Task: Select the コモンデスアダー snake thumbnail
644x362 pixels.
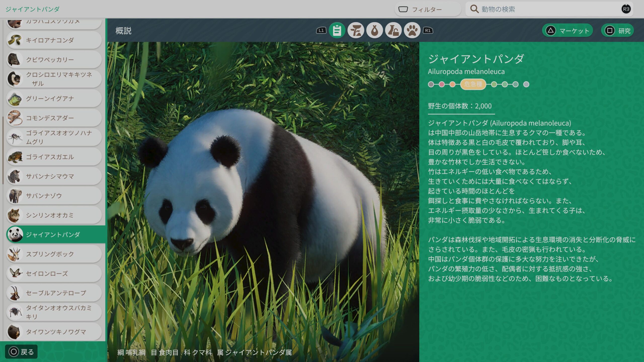Action: [14, 118]
